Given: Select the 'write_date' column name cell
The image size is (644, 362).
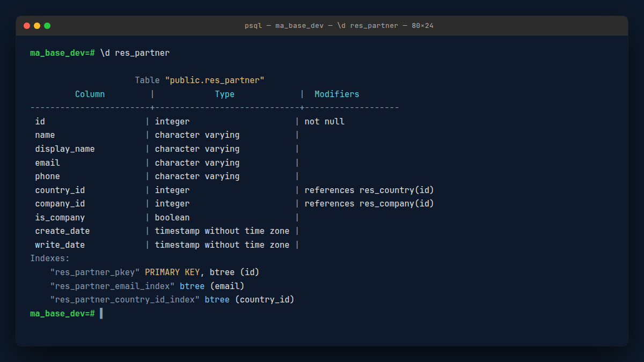Looking at the screenshot, I should [60, 245].
